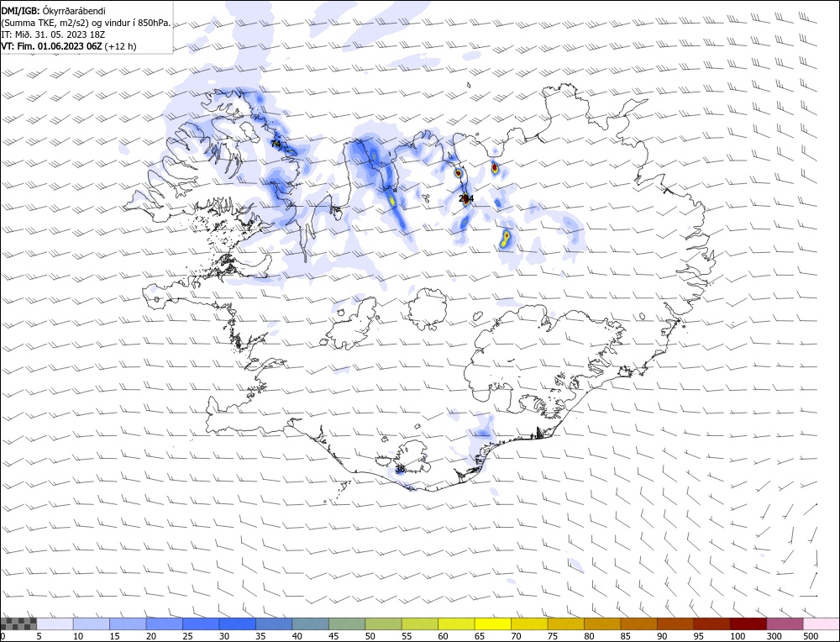Image resolution: width=840 pixels, height=642 pixels.
Task: Click the legend label '500'
Action: click(810, 636)
